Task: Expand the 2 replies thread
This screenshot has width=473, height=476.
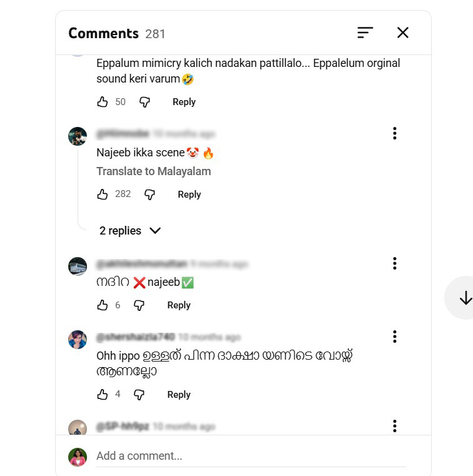Action: tap(130, 231)
